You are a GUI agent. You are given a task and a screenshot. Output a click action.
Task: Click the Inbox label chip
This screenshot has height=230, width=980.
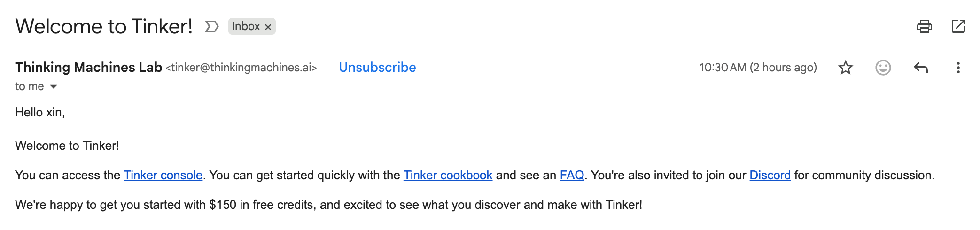(246, 26)
